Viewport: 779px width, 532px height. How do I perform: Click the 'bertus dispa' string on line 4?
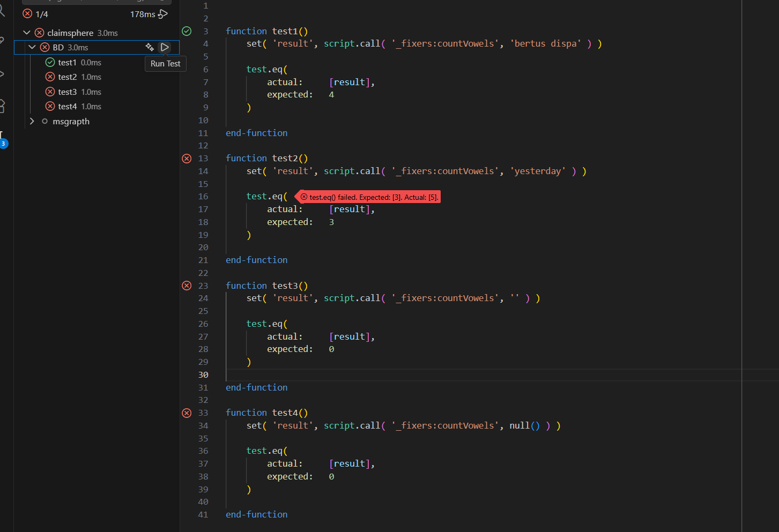click(x=545, y=44)
